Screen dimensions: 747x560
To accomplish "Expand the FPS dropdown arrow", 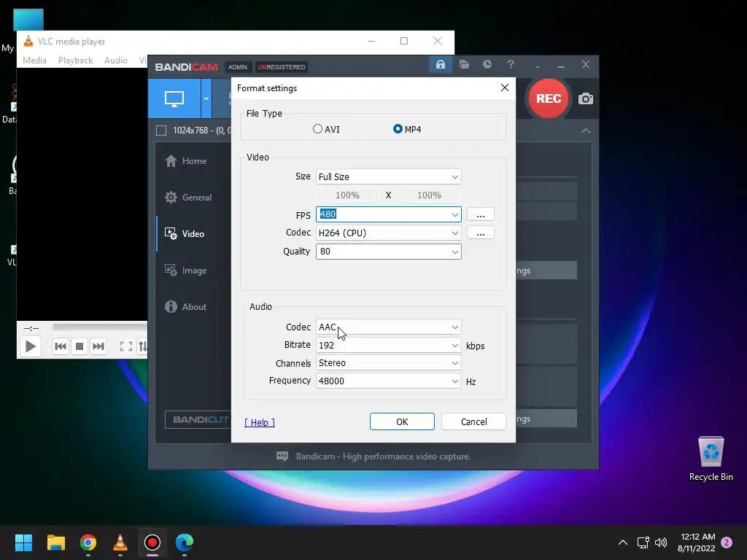I will pyautogui.click(x=455, y=215).
